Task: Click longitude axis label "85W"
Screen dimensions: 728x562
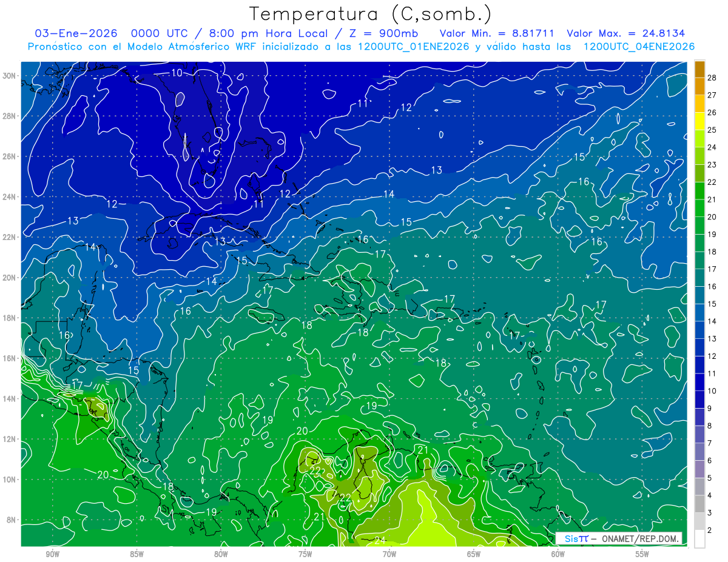Action: pyautogui.click(x=137, y=555)
